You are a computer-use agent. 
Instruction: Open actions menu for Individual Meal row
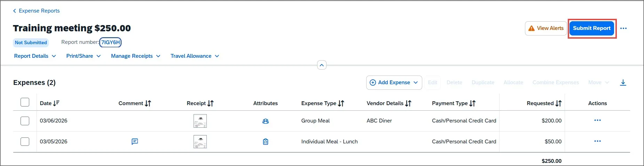click(x=597, y=141)
